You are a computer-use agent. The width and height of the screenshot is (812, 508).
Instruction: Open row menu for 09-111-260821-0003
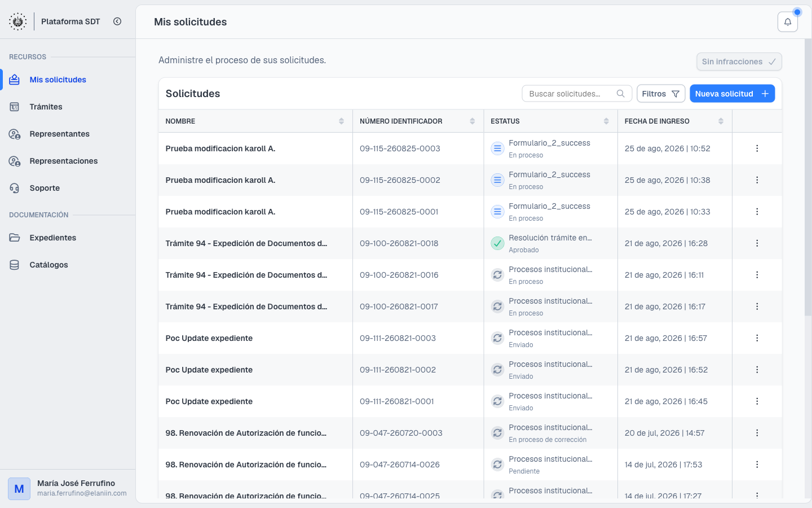pos(757,338)
